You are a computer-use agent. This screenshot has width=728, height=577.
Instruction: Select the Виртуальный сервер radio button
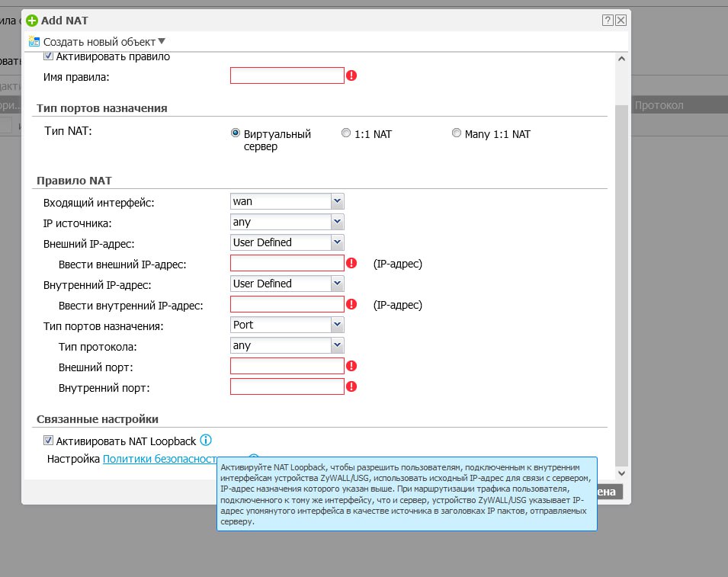point(236,133)
